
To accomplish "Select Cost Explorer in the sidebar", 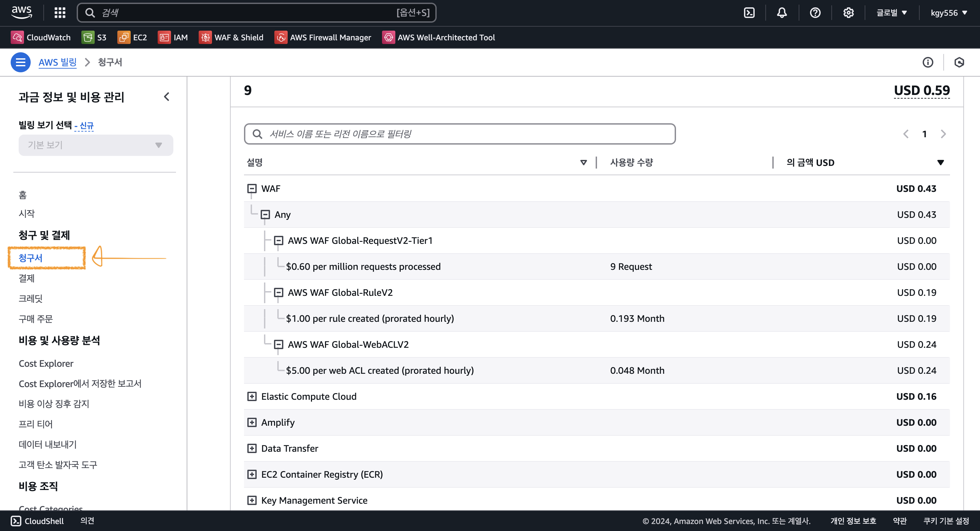I will [46, 363].
